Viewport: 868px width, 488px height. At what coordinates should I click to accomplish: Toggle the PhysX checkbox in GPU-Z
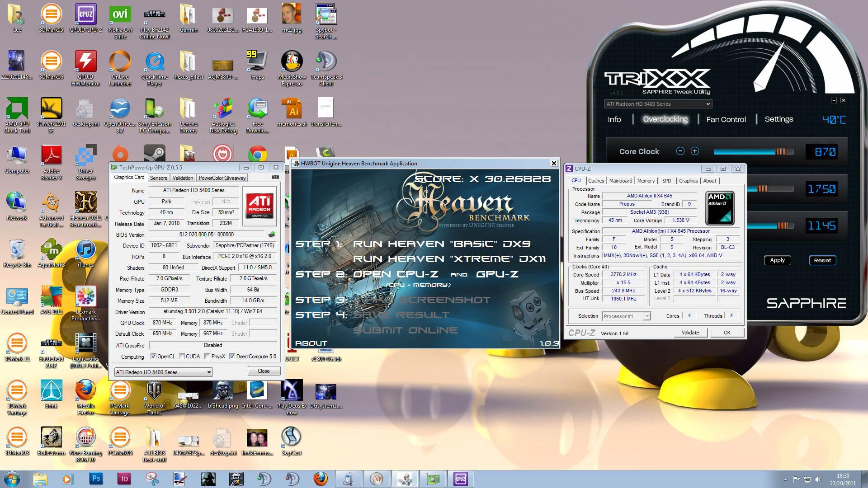(x=207, y=357)
